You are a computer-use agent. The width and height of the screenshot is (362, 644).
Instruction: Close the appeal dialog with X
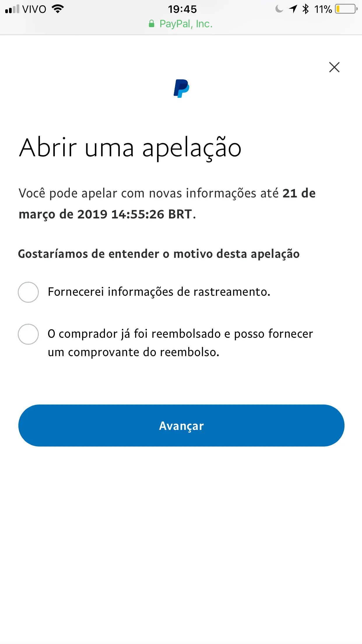click(334, 67)
